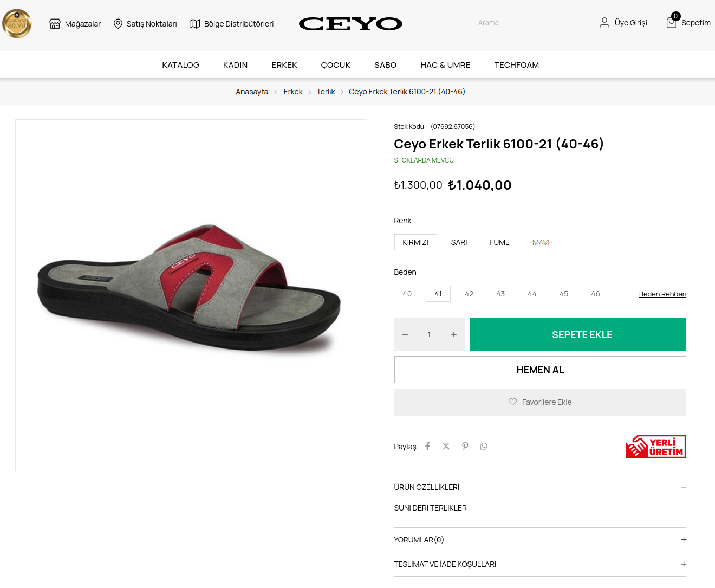Viewport: 715px width, 588px height.
Task: Share product on X (Twitter) icon
Action: [446, 446]
